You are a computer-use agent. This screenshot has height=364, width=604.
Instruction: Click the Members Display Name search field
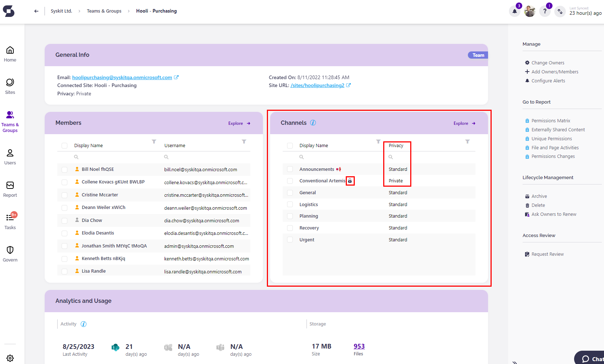click(x=112, y=157)
